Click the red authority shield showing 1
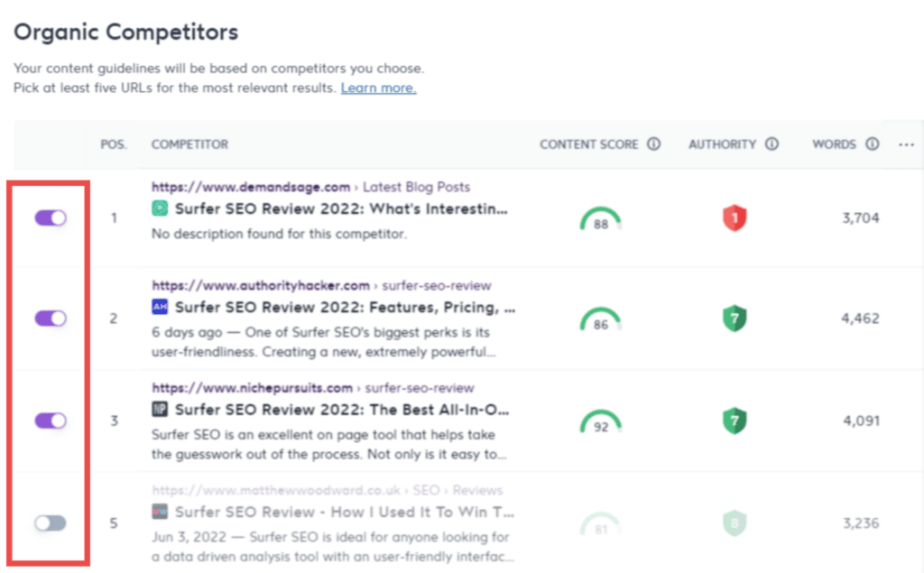The width and height of the screenshot is (924, 573). [735, 218]
